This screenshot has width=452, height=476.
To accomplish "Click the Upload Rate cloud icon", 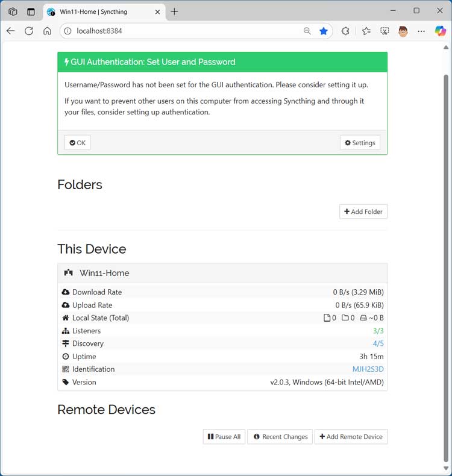I will 66,305.
